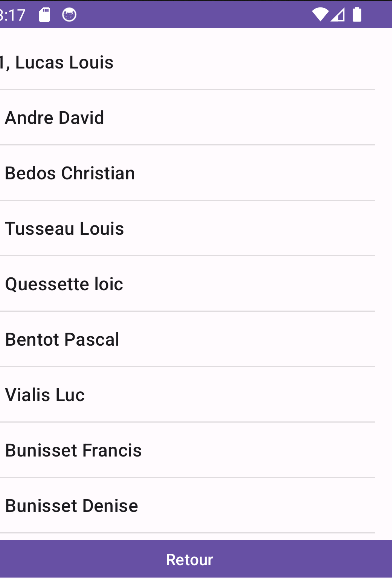The height and width of the screenshot is (579, 392).
Task: Select the Bunisset Francis entry
Action: pyautogui.click(x=188, y=450)
